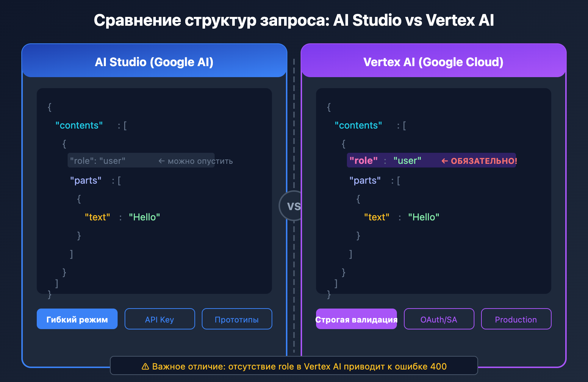Click the API Key badge
The image size is (588, 382).
click(159, 319)
